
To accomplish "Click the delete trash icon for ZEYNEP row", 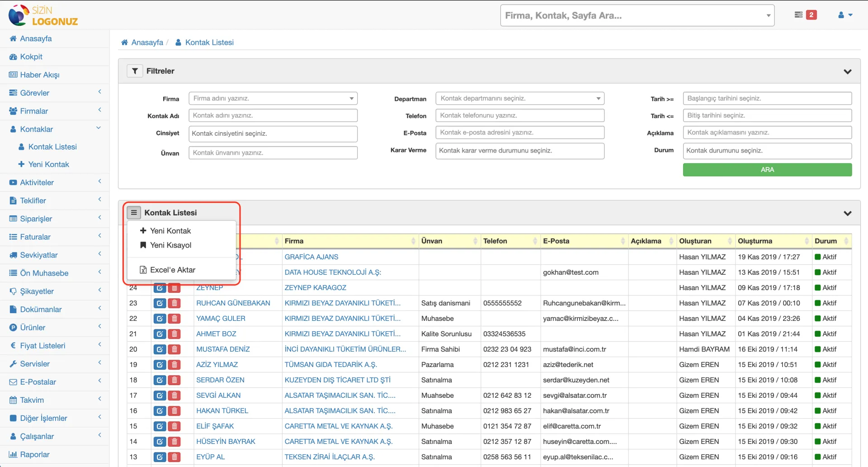I will [175, 288].
